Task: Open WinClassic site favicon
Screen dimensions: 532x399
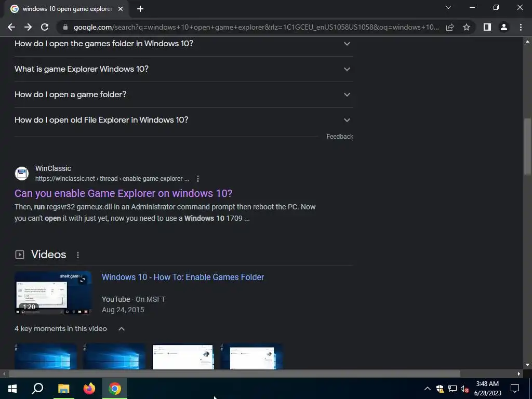Action: click(x=22, y=174)
